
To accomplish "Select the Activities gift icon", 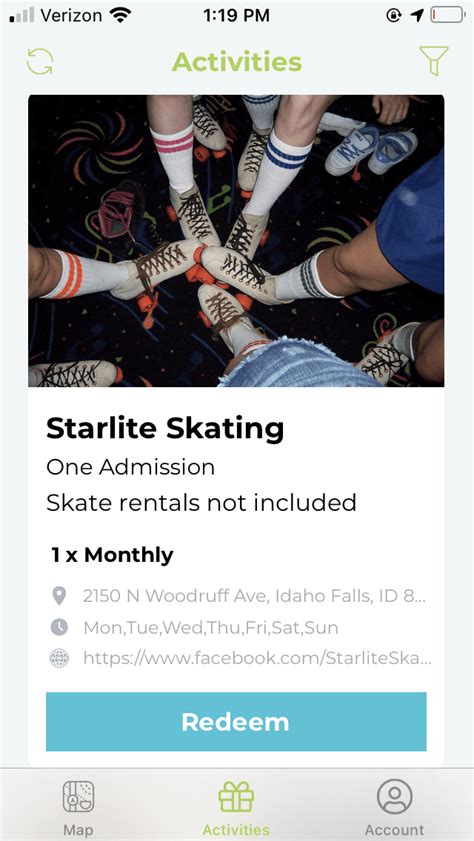I will point(236,796).
